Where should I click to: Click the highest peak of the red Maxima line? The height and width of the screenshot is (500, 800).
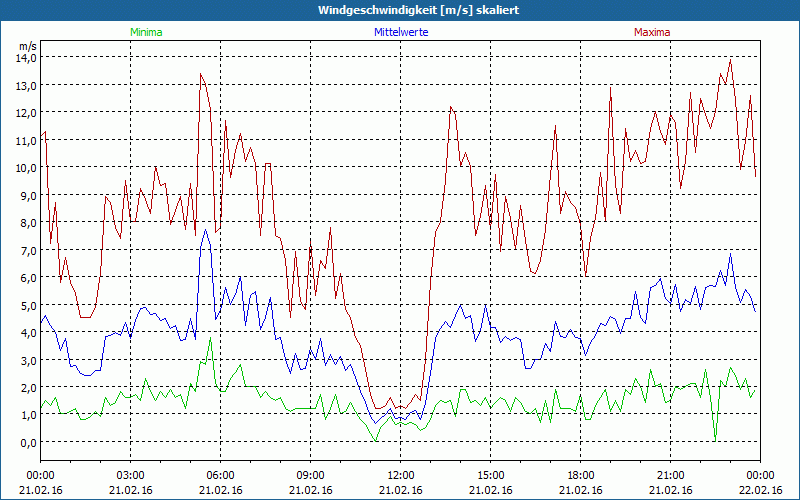tap(731, 60)
